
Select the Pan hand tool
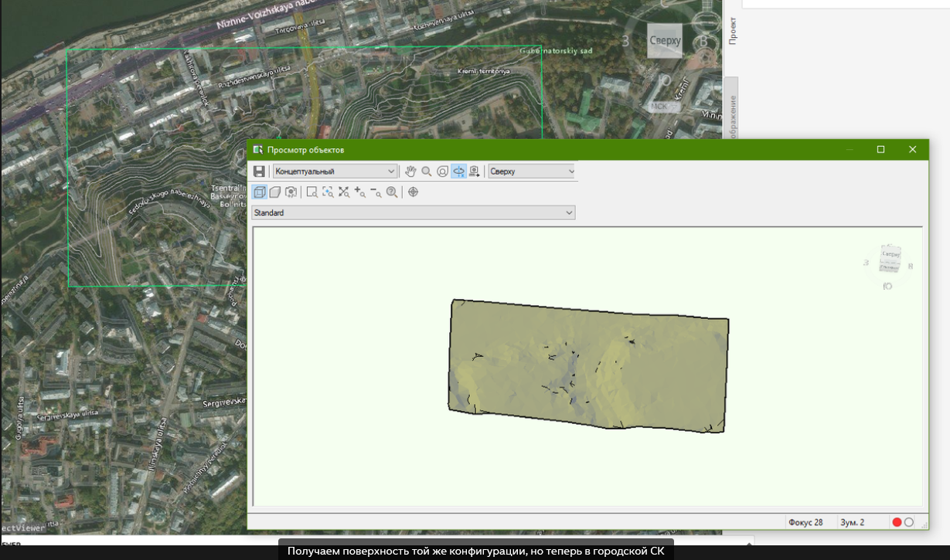point(410,171)
